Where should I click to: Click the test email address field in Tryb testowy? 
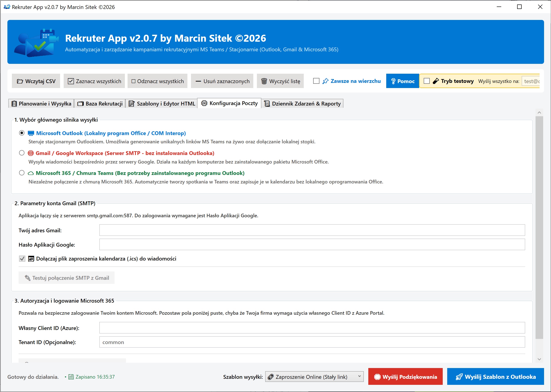point(531,81)
